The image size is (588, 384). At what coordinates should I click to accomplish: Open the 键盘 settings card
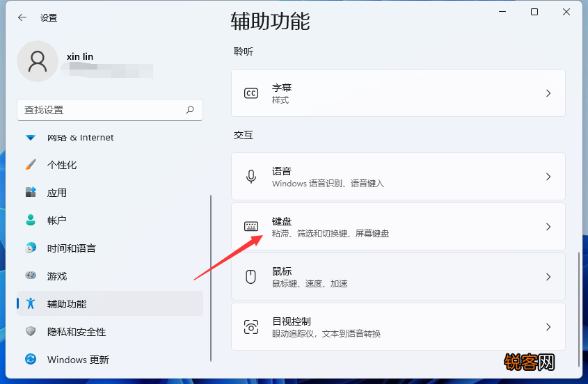tap(398, 227)
